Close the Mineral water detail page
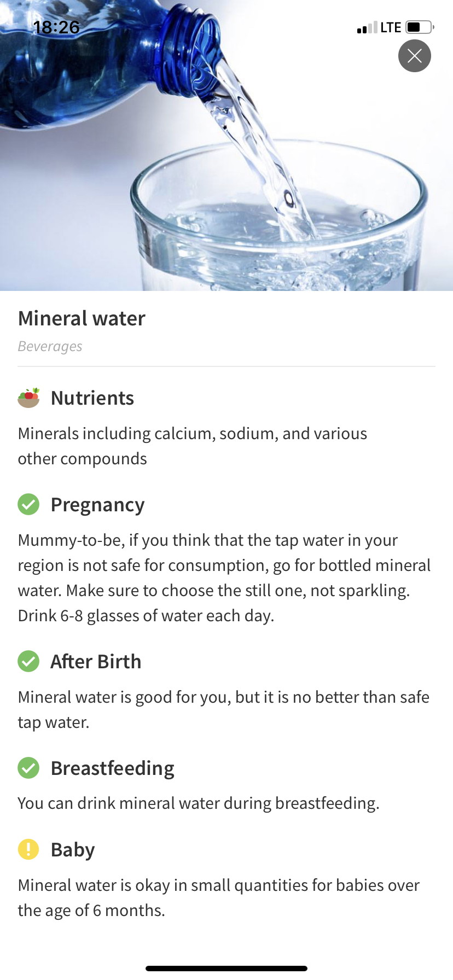The image size is (453, 980). [414, 56]
